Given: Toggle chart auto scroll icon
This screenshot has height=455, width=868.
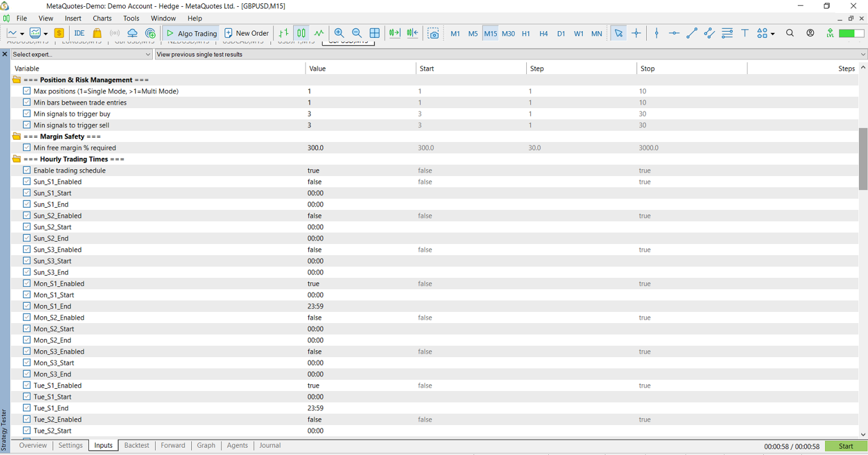Looking at the screenshot, I should (x=395, y=33).
